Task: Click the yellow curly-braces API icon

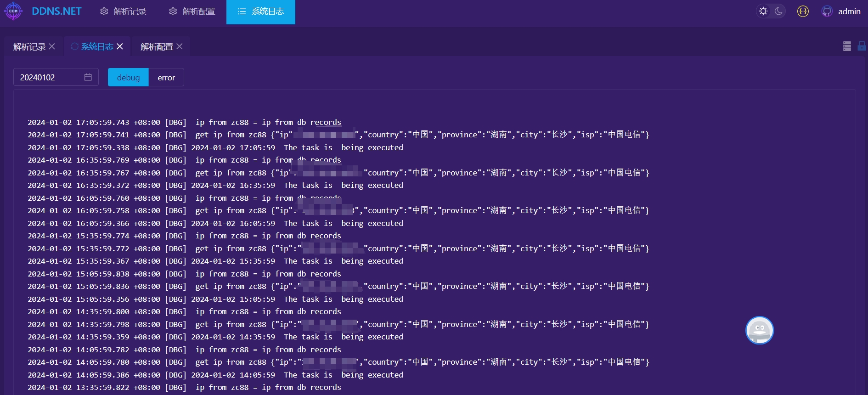Action: point(803,11)
